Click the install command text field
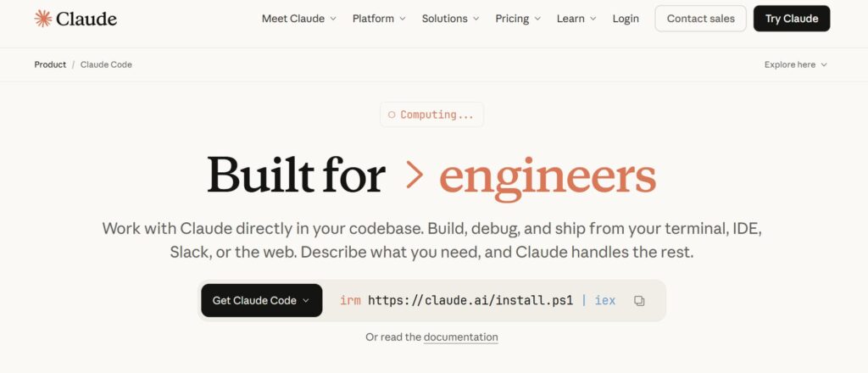868x373 pixels. click(x=477, y=301)
